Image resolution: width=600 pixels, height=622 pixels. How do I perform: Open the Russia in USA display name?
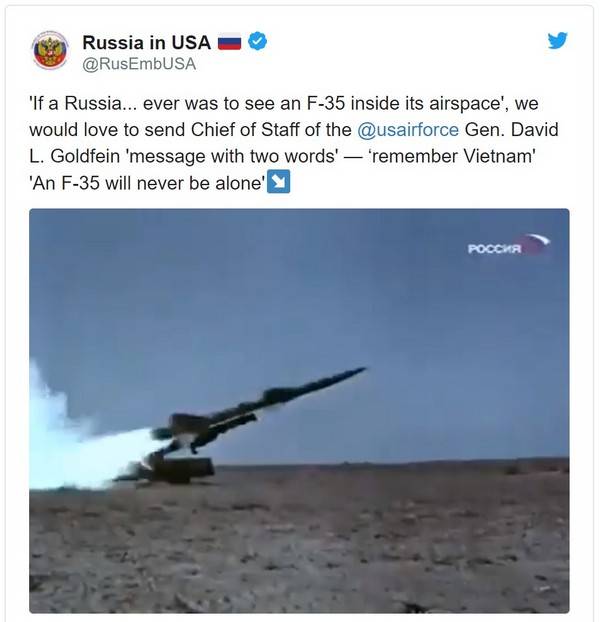click(x=146, y=42)
